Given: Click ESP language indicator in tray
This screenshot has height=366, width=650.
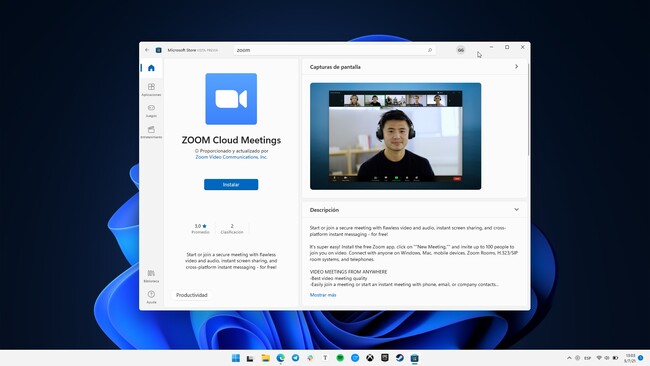Looking at the screenshot, I should click(587, 358).
